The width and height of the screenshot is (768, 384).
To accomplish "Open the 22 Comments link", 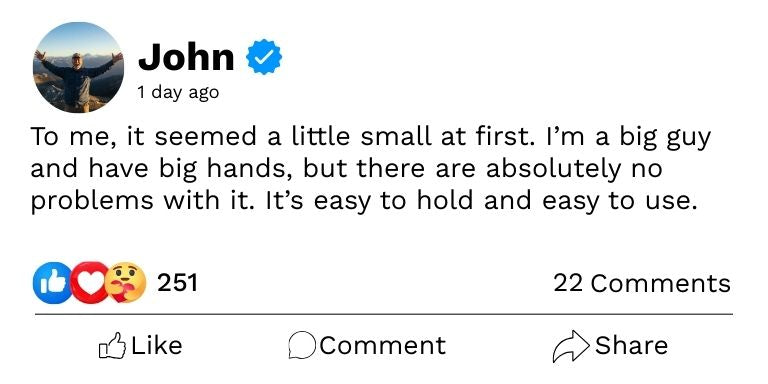I will (x=642, y=284).
